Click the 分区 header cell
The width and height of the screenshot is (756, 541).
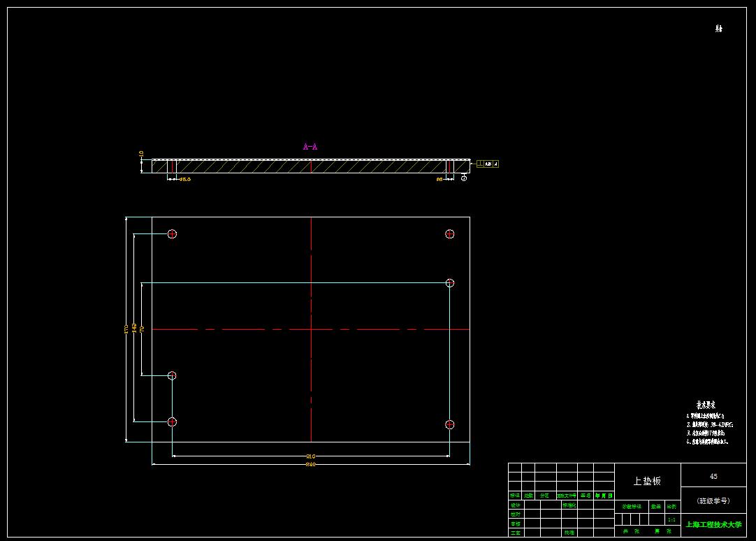coord(545,496)
